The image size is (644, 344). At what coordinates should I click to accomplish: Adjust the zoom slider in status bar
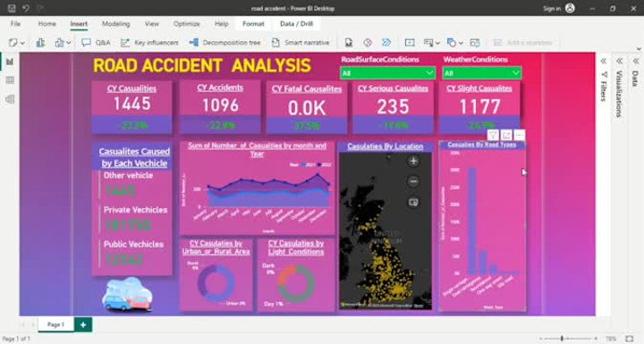562,339
